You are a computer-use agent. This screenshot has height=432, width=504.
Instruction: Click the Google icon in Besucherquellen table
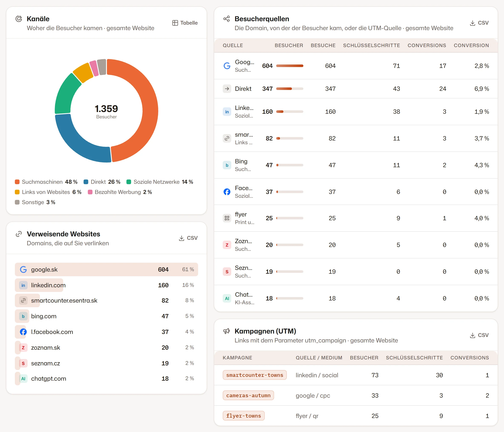227,66
